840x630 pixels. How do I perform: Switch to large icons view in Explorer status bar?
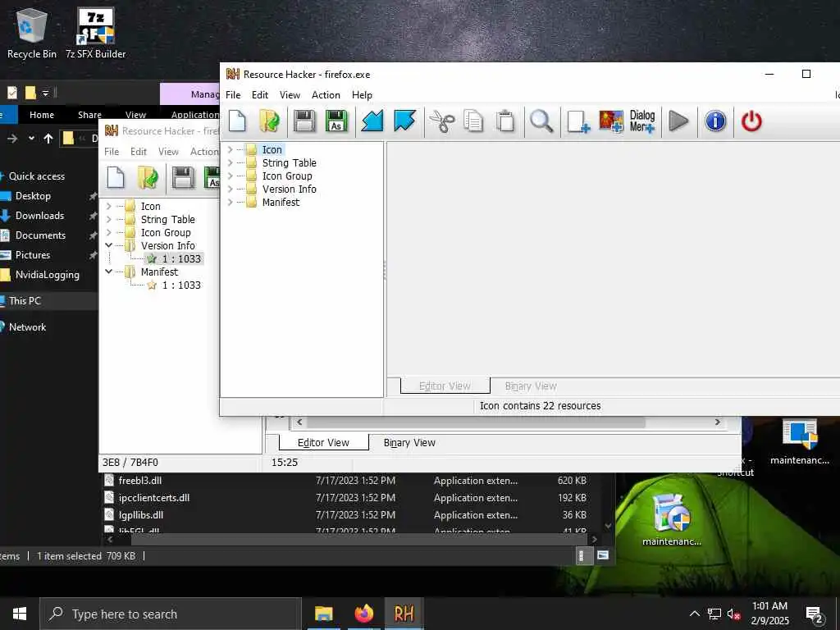click(x=603, y=555)
